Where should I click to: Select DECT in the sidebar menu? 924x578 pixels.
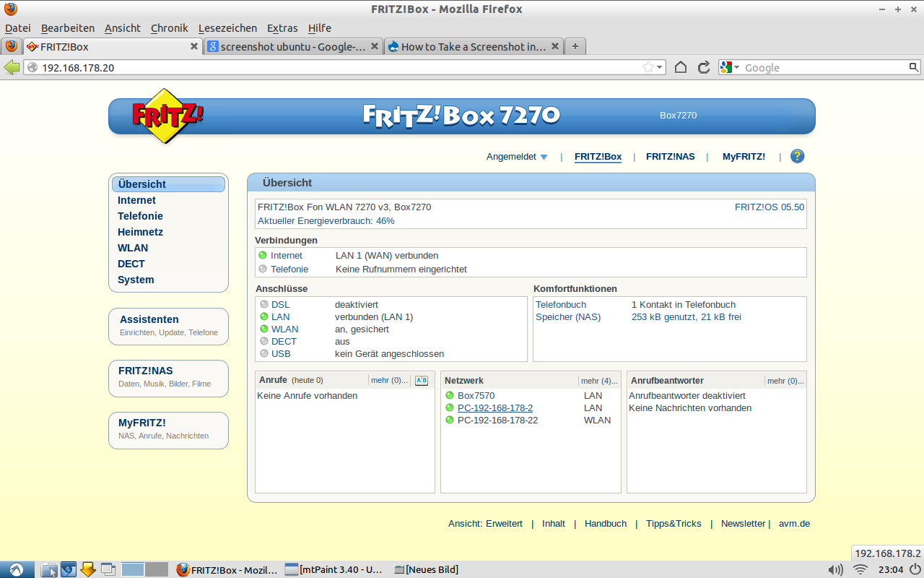(131, 264)
